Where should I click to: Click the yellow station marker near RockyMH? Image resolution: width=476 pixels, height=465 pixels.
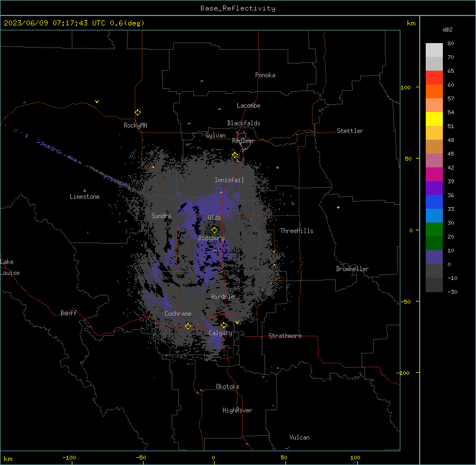pyautogui.click(x=138, y=113)
